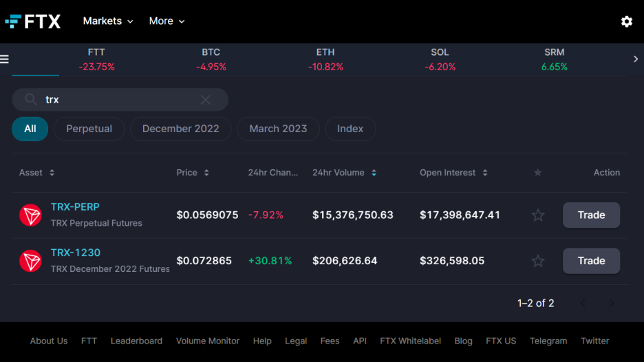This screenshot has height=362, width=644.
Task: Click the TRX-1230 price $0.072865
Action: [204, 261]
